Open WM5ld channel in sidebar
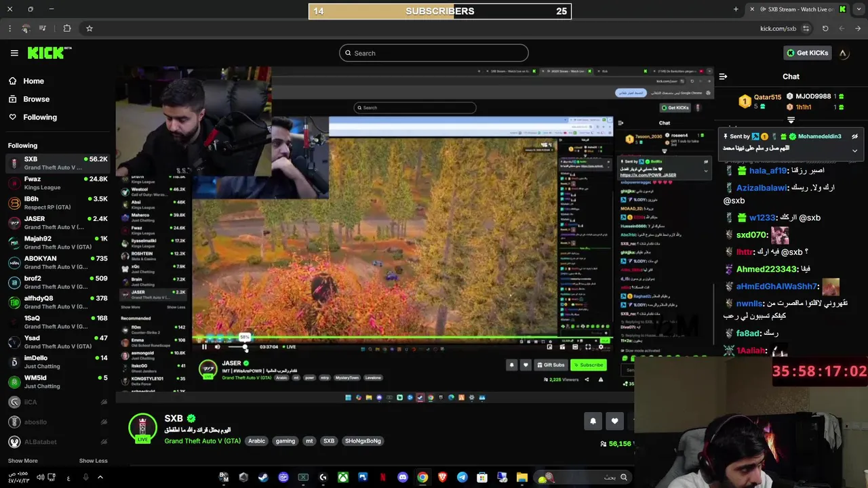 (58, 382)
